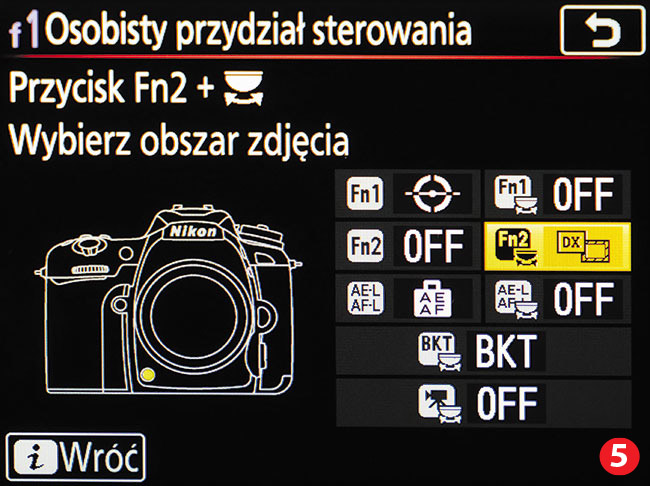The width and height of the screenshot is (650, 486).
Task: Open the BKT bracketing value entry
Action: click(x=506, y=352)
